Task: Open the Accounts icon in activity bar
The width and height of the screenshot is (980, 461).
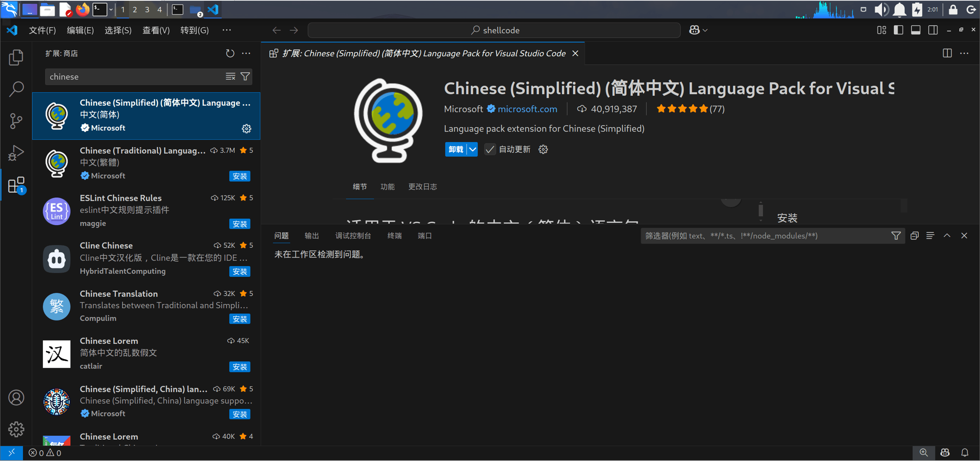Action: 16,398
